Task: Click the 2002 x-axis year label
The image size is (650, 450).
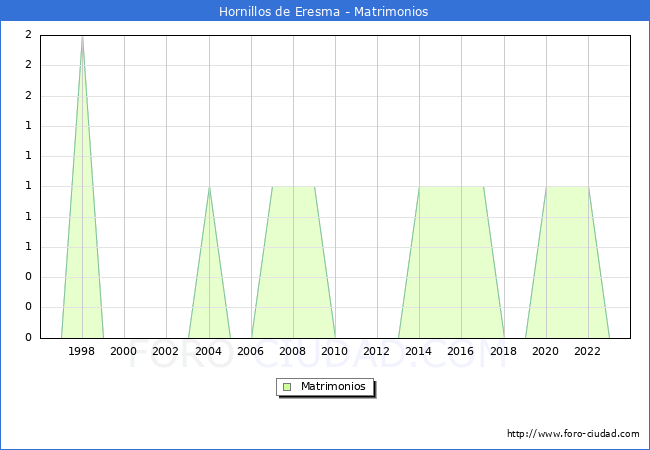Action: (166, 351)
